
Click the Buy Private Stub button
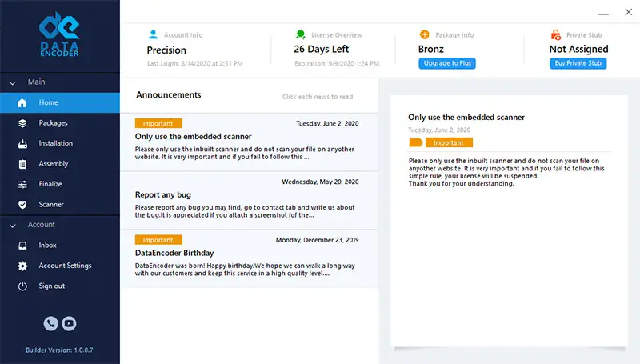pos(578,63)
